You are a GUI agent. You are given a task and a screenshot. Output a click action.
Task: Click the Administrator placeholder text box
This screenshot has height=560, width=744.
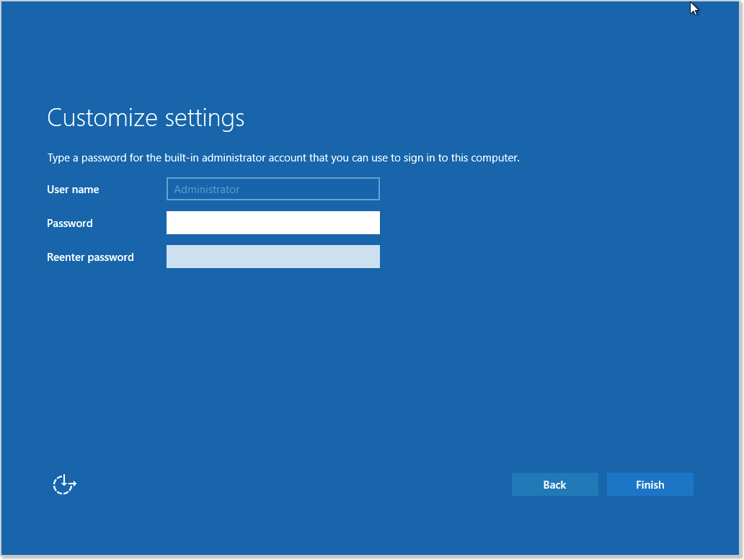pos(273,188)
